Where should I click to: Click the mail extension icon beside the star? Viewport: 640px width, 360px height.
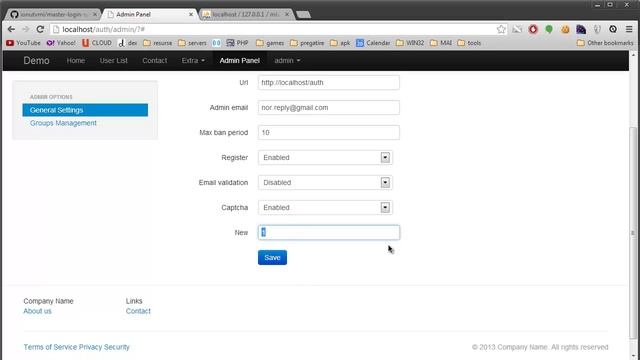click(x=517, y=29)
